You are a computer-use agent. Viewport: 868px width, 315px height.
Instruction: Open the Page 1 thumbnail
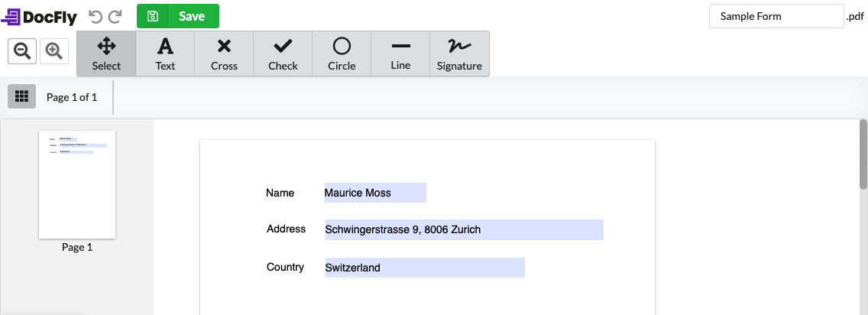(77, 185)
